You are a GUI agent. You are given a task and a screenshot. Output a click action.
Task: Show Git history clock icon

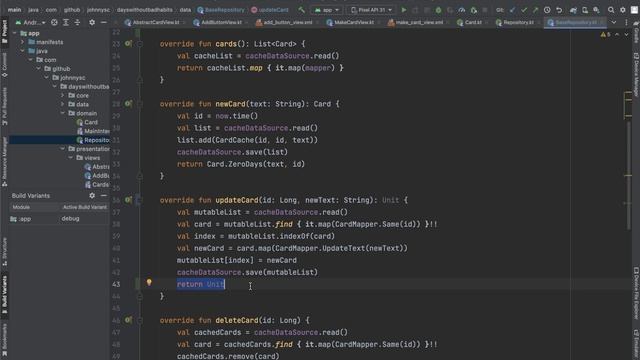547,10
